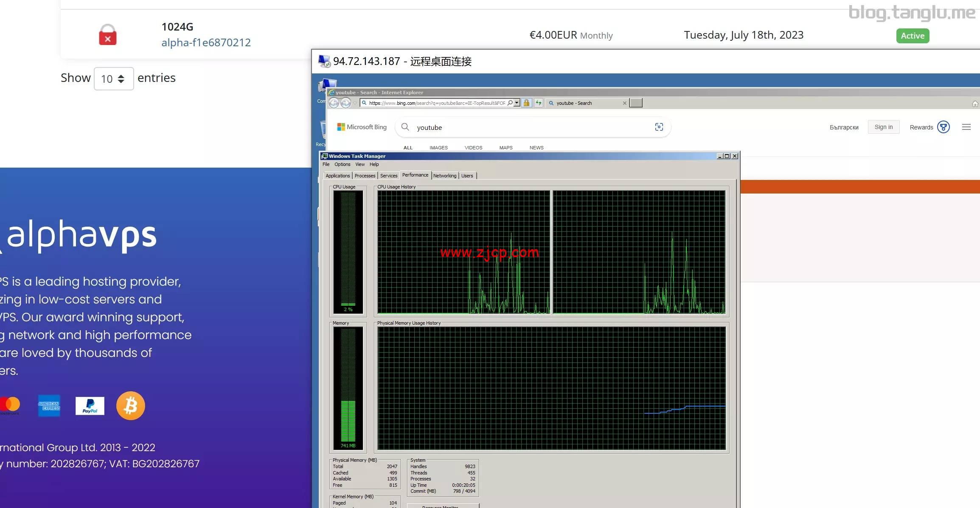Click the Memory meter showing 741 MB
Screen dimensions: 980x508
(x=348, y=388)
